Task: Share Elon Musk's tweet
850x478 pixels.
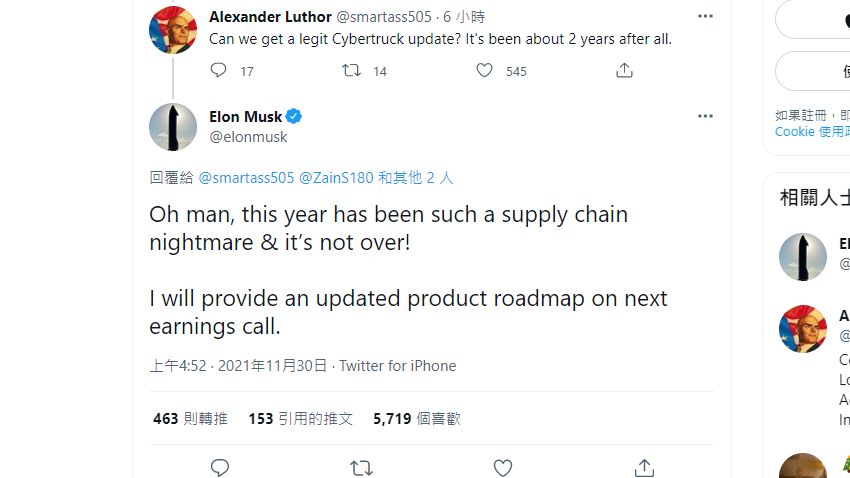Action: coord(645,467)
